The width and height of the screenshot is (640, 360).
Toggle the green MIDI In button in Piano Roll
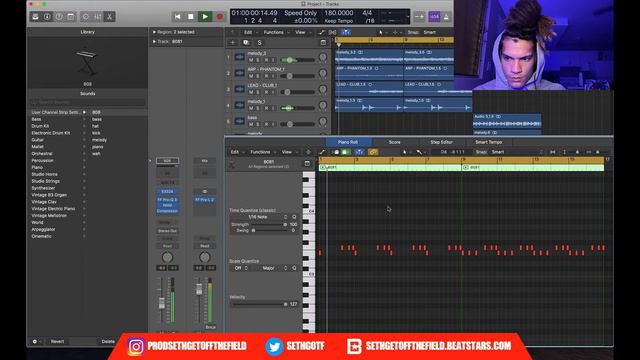pos(345,152)
